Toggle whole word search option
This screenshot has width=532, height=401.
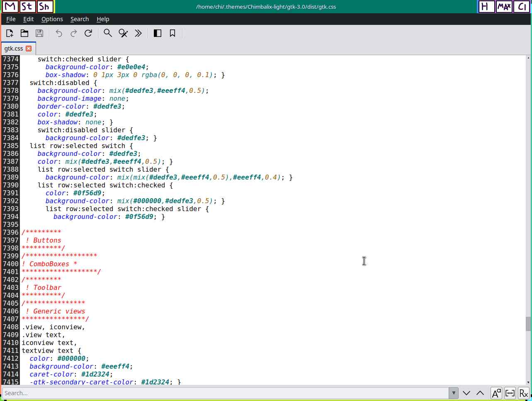pyautogui.click(x=510, y=393)
